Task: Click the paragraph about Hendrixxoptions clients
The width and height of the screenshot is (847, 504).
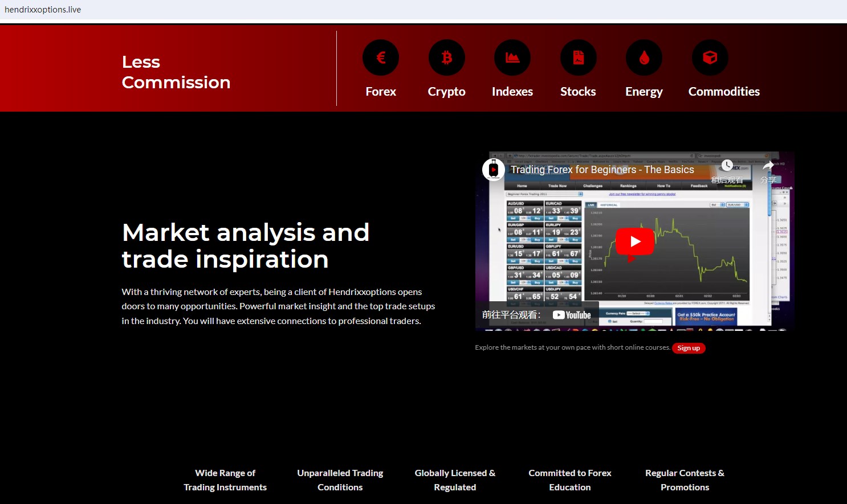Action: [278, 306]
